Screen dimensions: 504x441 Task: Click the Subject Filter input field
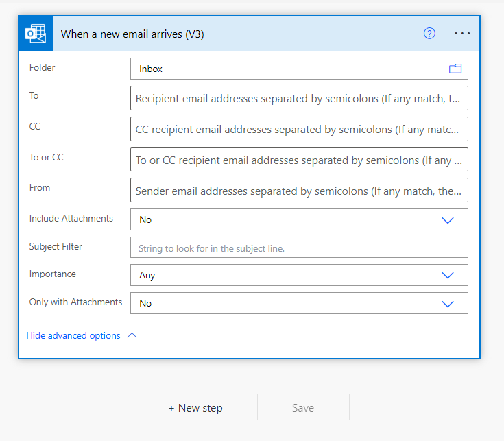tap(299, 248)
